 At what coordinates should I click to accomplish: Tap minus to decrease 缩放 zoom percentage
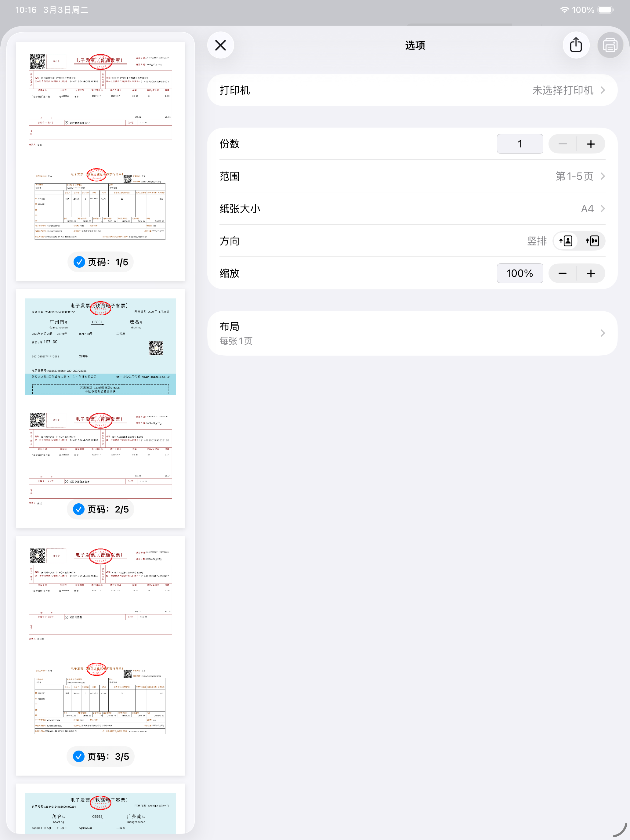[x=563, y=273]
